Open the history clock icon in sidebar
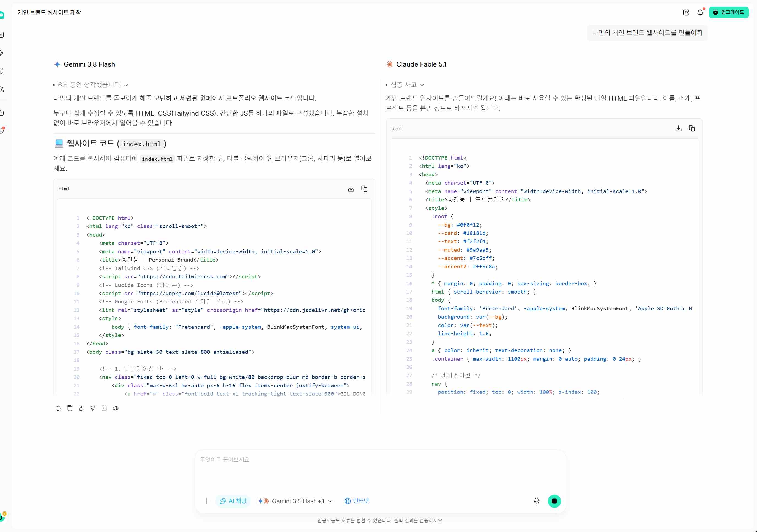Image resolution: width=757 pixels, height=532 pixels. coord(2,71)
